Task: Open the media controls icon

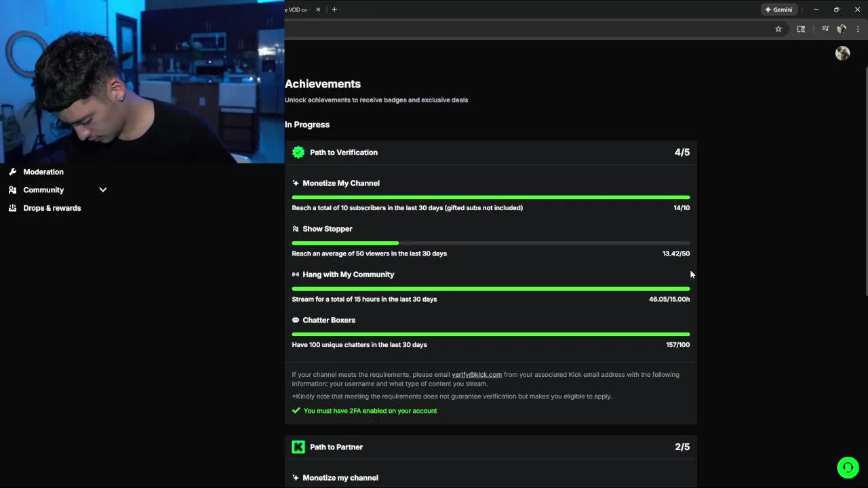Action: pyautogui.click(x=825, y=29)
